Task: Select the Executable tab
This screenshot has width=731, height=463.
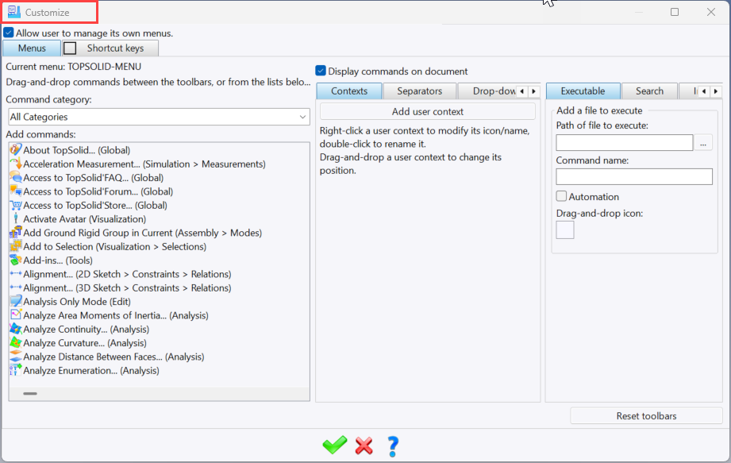Action: 583,91
